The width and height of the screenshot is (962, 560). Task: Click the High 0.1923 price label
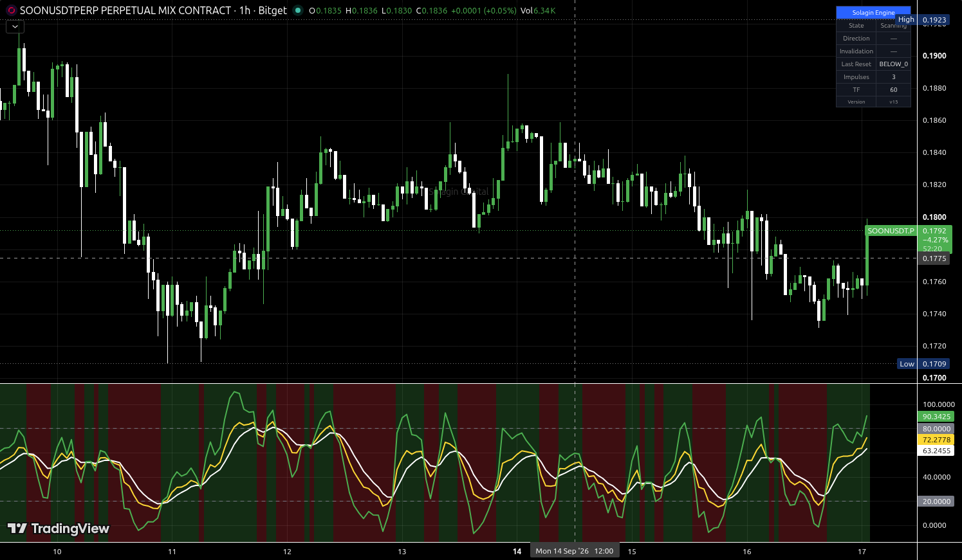(923, 20)
